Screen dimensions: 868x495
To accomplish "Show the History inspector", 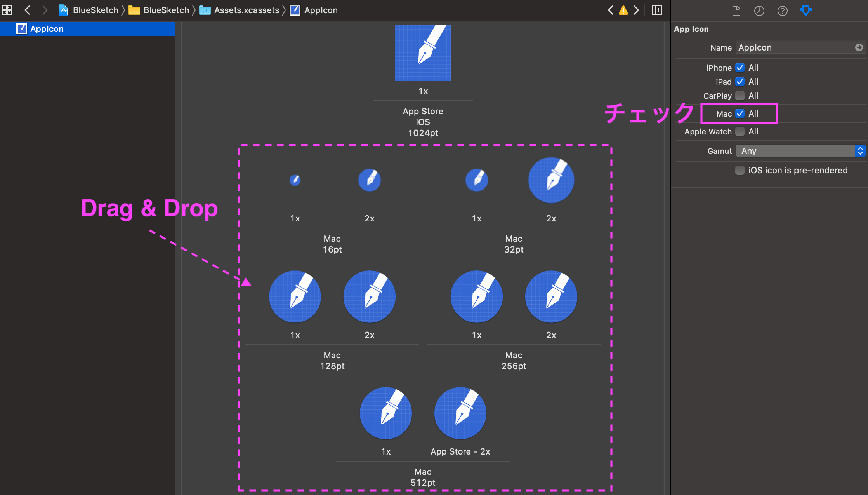I will point(759,11).
